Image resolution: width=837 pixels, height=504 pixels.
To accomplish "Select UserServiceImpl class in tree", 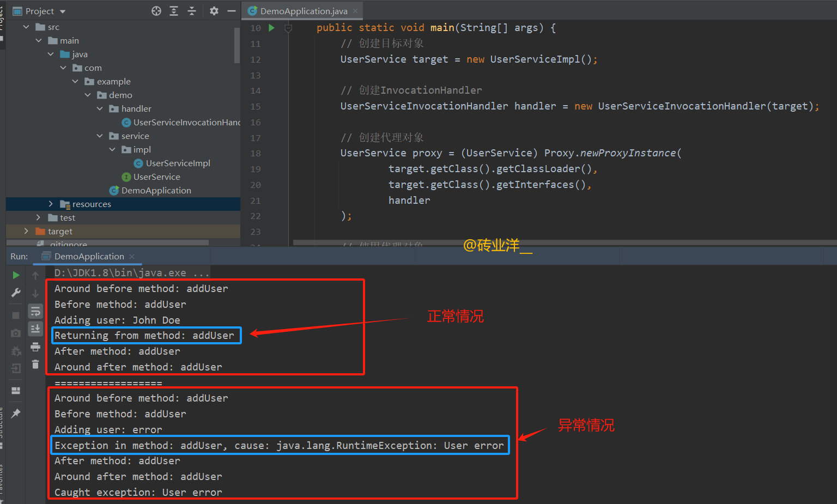I will (172, 163).
